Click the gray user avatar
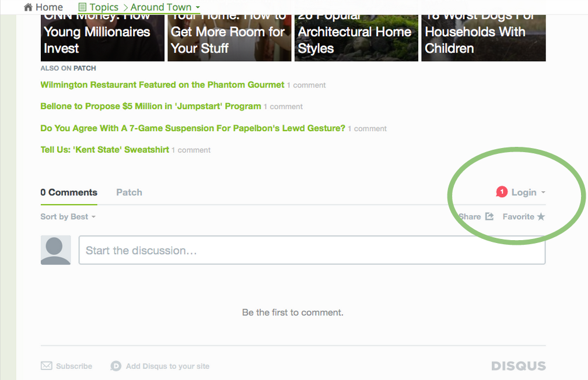 click(x=55, y=250)
